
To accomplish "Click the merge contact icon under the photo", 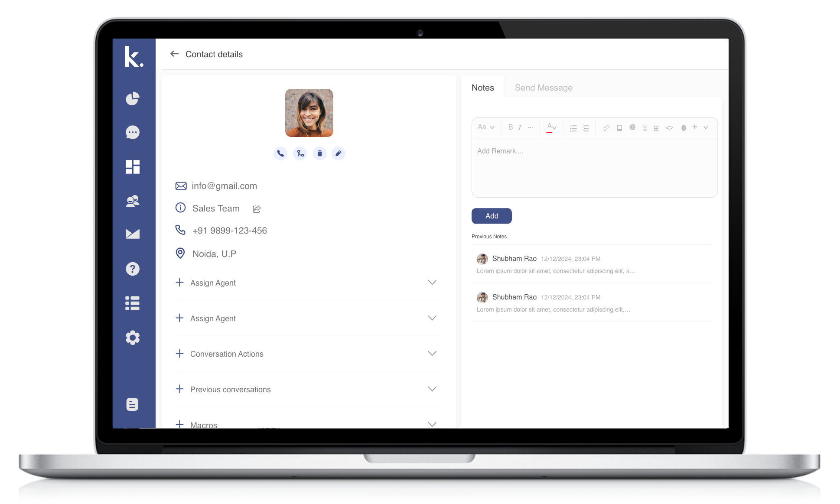I will 300,153.
